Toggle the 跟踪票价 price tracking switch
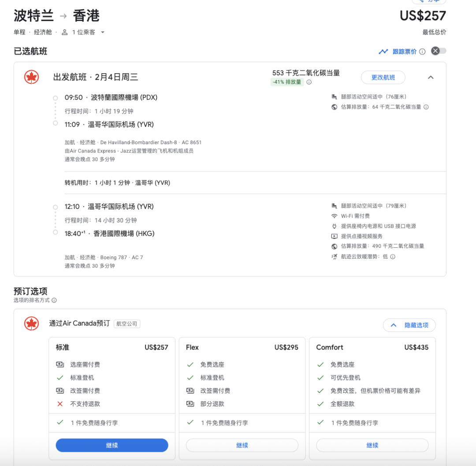Image resolution: width=476 pixels, height=466 pixels. [439, 51]
